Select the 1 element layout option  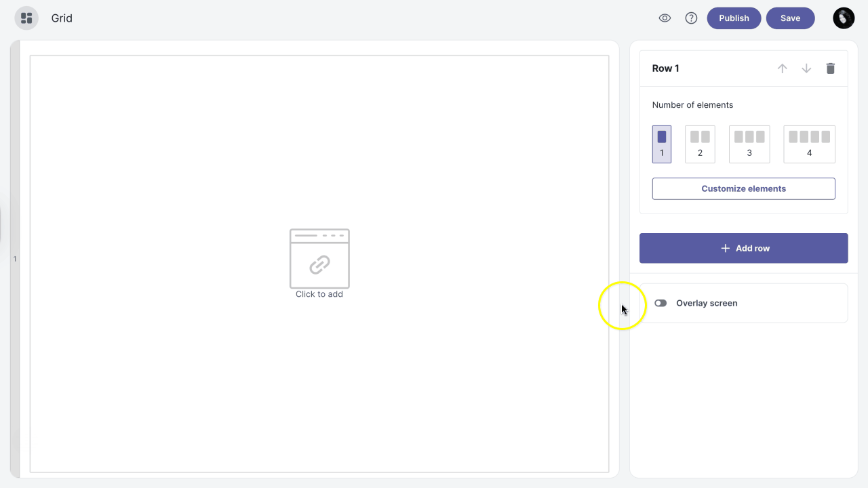click(662, 144)
